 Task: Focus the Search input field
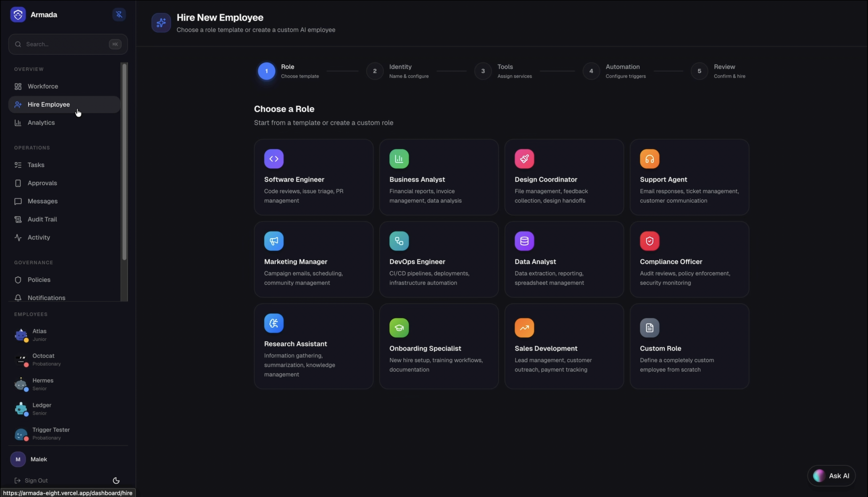65,44
